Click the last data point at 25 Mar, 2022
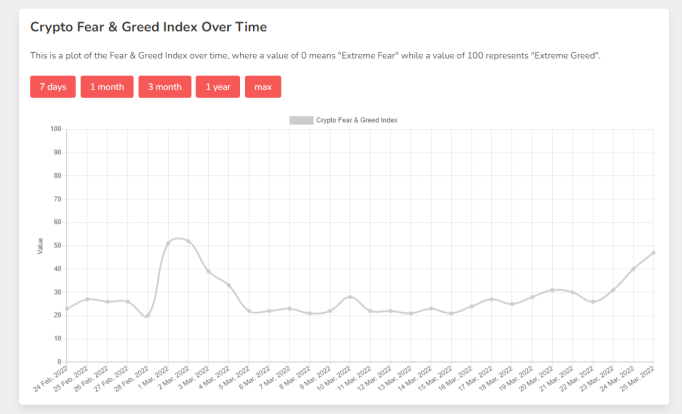The height and width of the screenshot is (414, 682). click(x=653, y=253)
